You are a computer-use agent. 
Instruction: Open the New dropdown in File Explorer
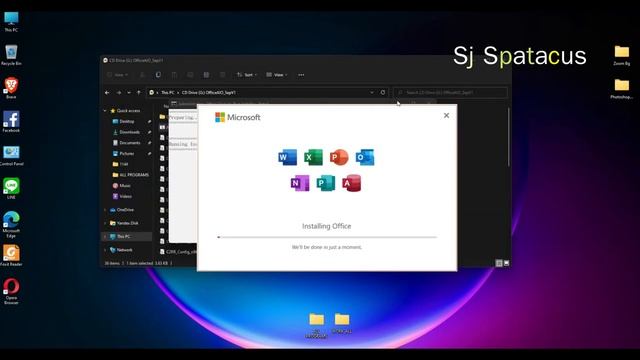pos(118,75)
